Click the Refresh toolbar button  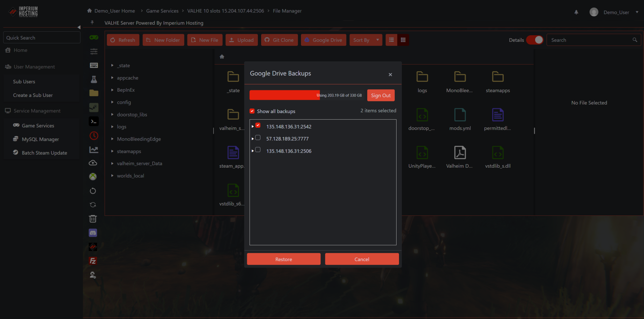pyautogui.click(x=123, y=40)
